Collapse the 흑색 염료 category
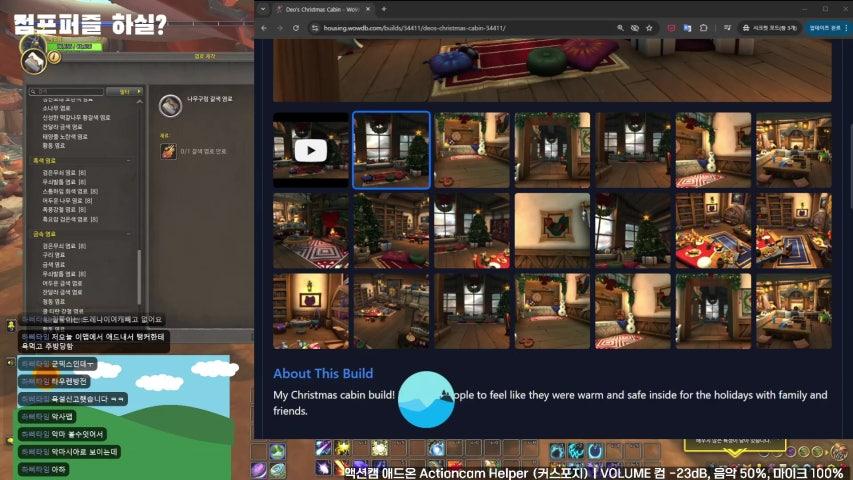853x480 pixels. (x=130, y=160)
